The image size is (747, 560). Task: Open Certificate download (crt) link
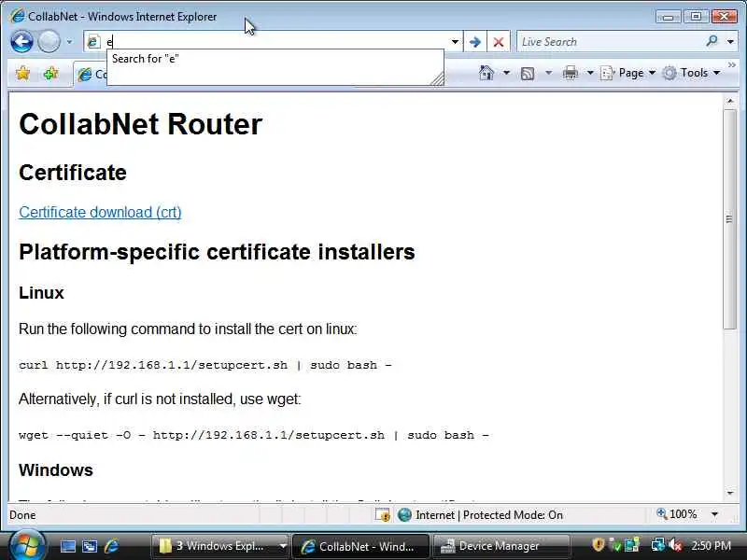(x=100, y=212)
